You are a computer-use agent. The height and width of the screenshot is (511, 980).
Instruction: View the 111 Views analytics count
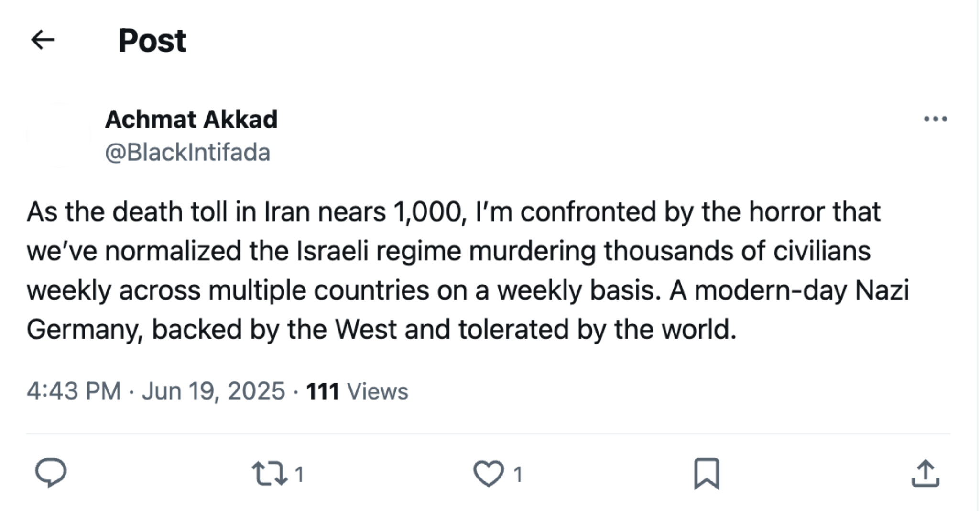click(x=357, y=391)
